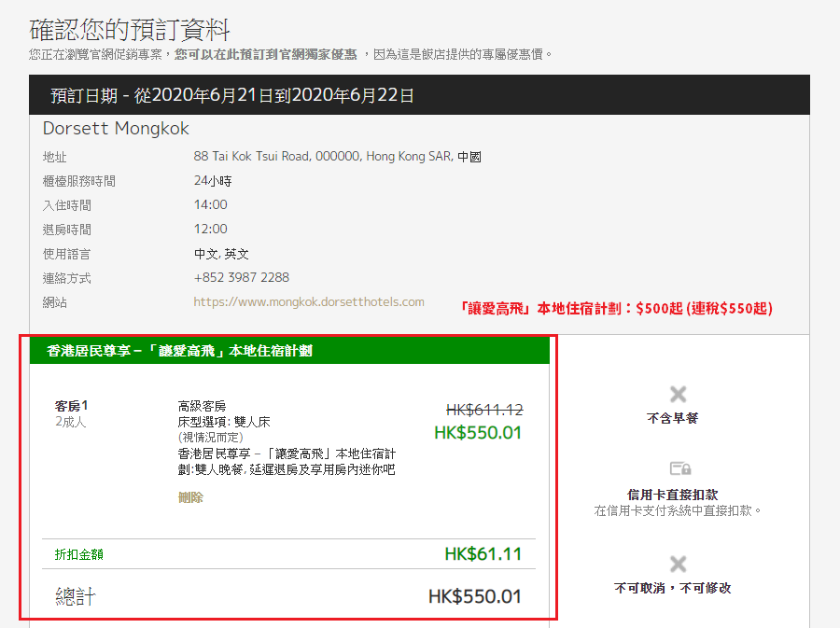This screenshot has width=840, height=628.
Task: Click the check-in time 14:00
Action: click(210, 204)
